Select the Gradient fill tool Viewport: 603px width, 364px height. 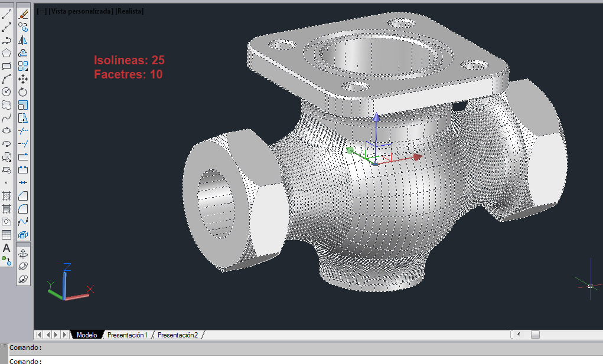pos(6,208)
